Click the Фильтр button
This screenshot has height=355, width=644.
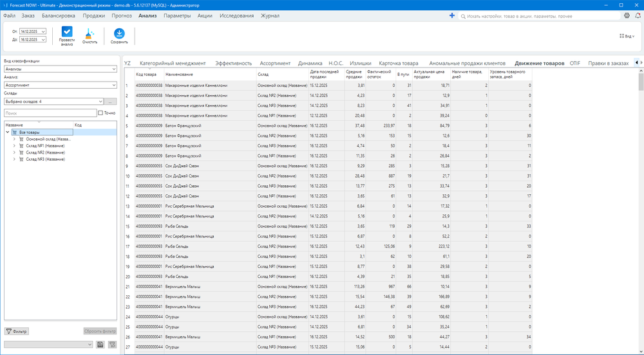[17, 331]
